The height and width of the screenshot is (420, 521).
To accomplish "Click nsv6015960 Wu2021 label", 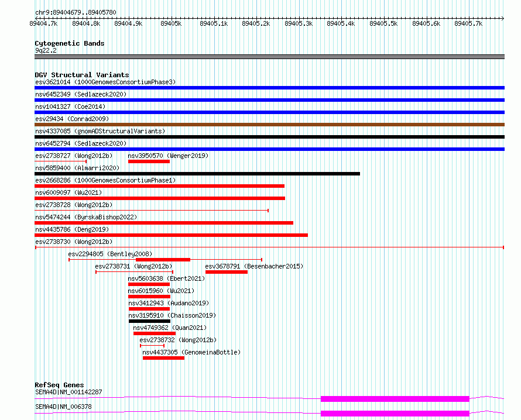I will (x=161, y=291).
